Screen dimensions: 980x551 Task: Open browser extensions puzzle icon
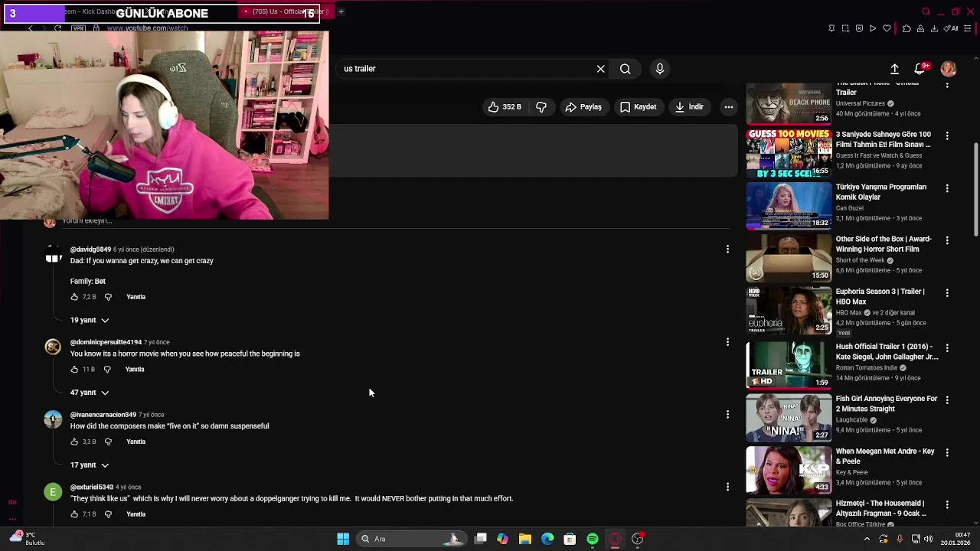(x=906, y=28)
